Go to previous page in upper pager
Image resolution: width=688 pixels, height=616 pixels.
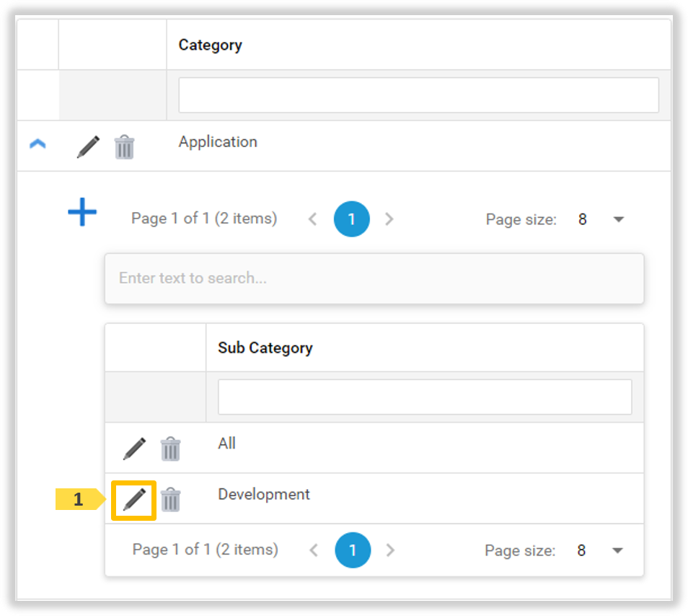tap(313, 219)
